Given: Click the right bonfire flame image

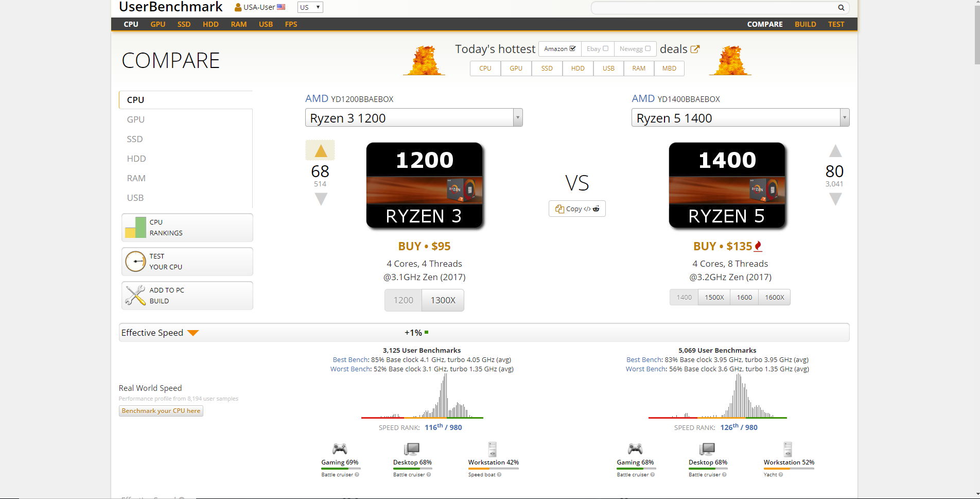Looking at the screenshot, I should click(x=730, y=60).
